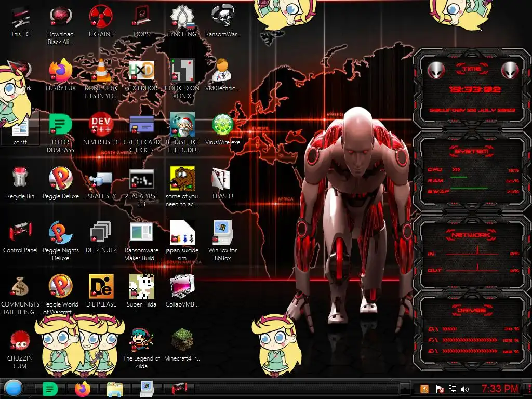Click the Action Center flag tray icon

(440, 389)
